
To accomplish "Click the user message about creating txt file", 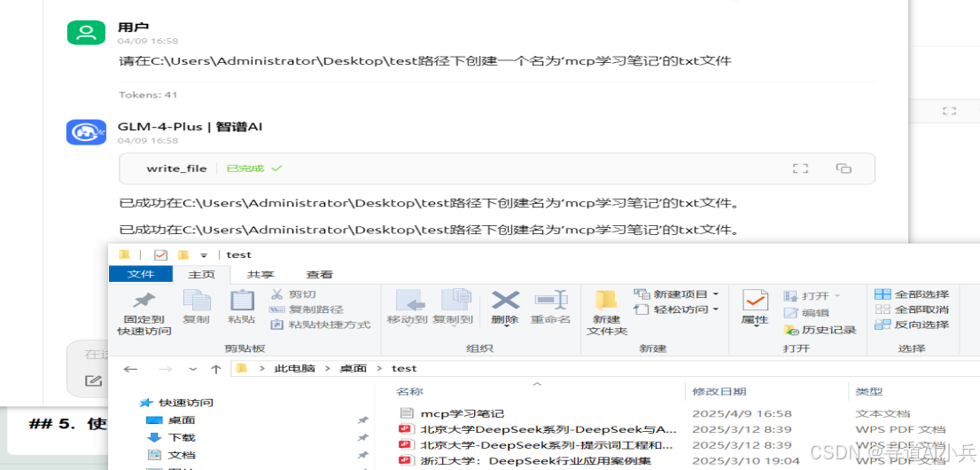I will pyautogui.click(x=425, y=61).
